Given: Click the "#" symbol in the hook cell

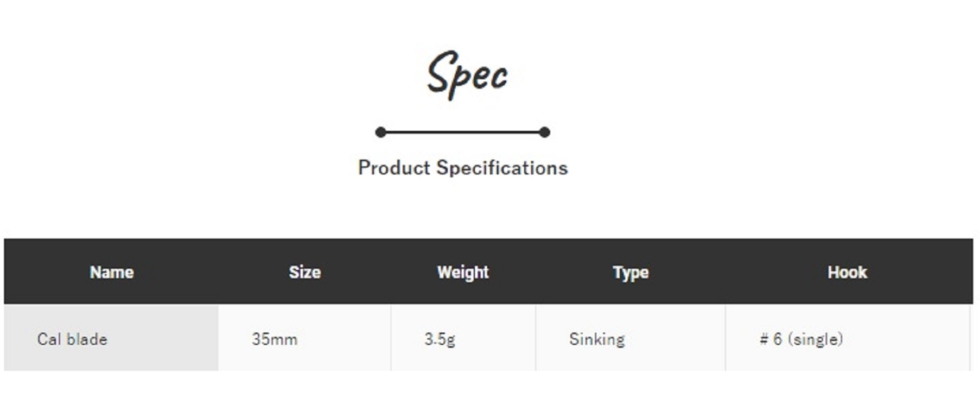Looking at the screenshot, I should 763,339.
